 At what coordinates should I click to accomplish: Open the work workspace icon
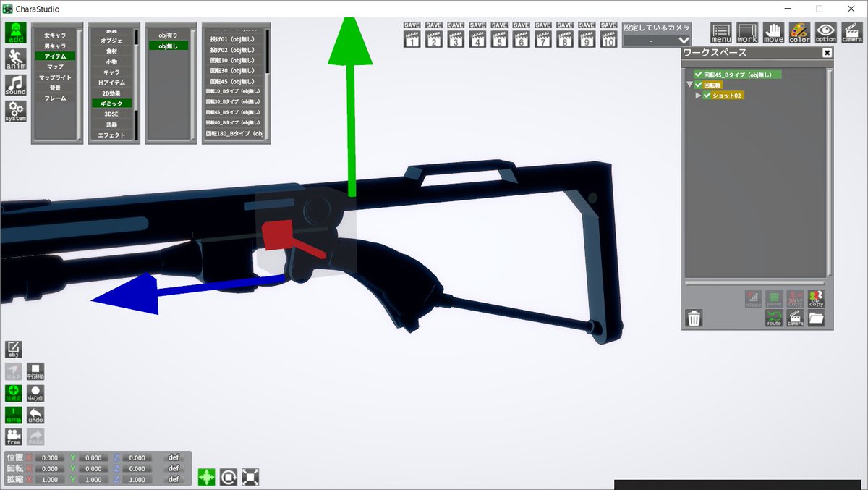pyautogui.click(x=747, y=33)
